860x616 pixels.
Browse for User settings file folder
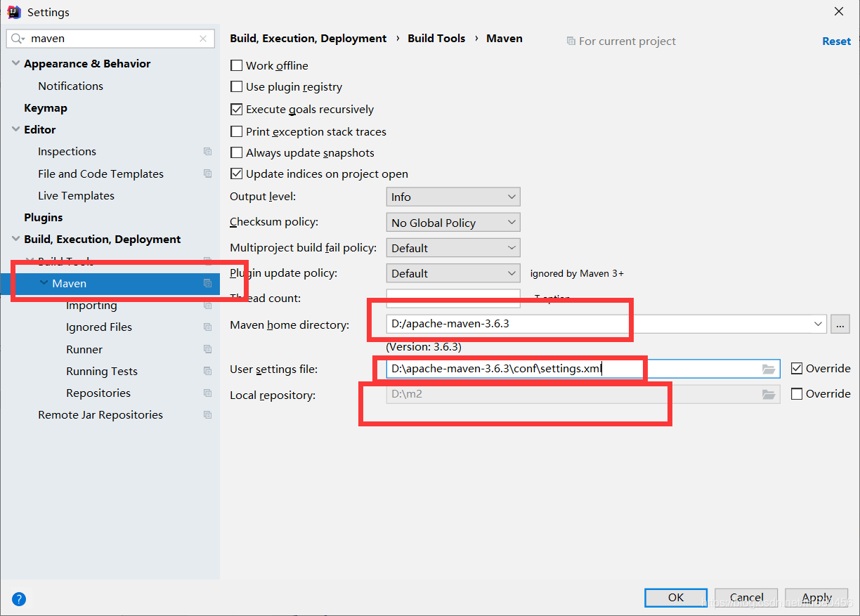point(769,369)
